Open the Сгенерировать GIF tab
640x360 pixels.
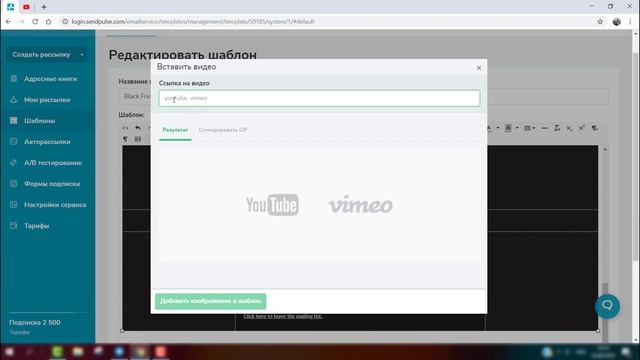[223, 130]
